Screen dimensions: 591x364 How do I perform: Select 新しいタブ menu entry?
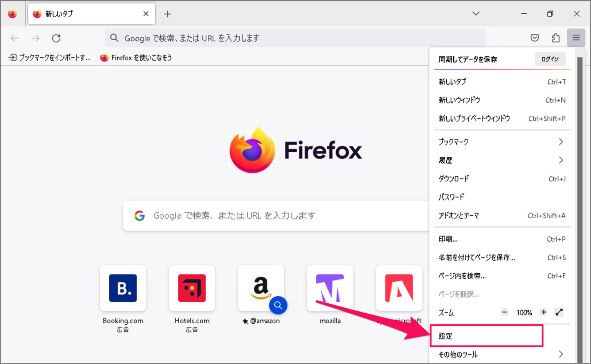(502, 82)
